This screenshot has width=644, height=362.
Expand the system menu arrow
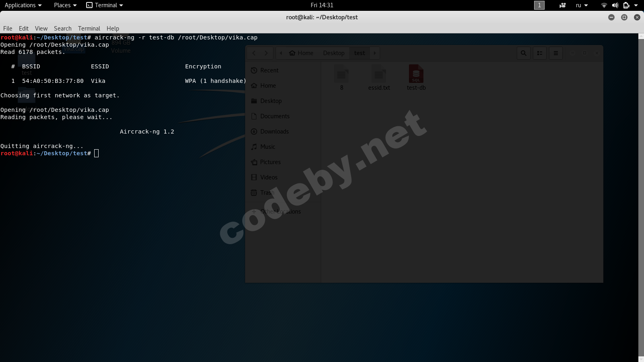636,5
